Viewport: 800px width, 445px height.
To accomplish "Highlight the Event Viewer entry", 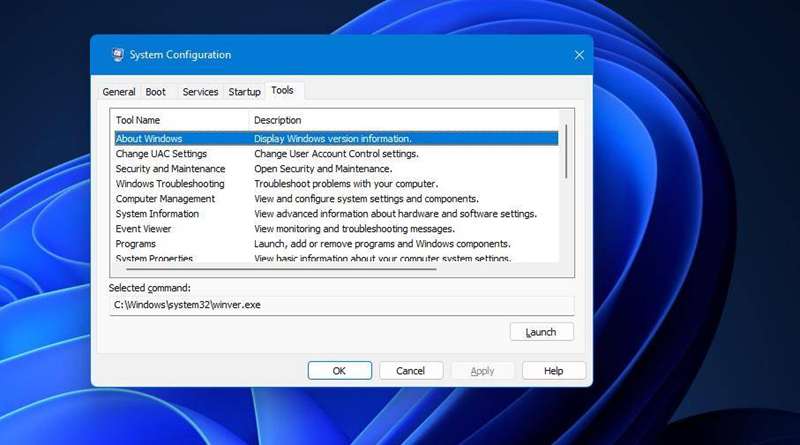I will coord(143,229).
